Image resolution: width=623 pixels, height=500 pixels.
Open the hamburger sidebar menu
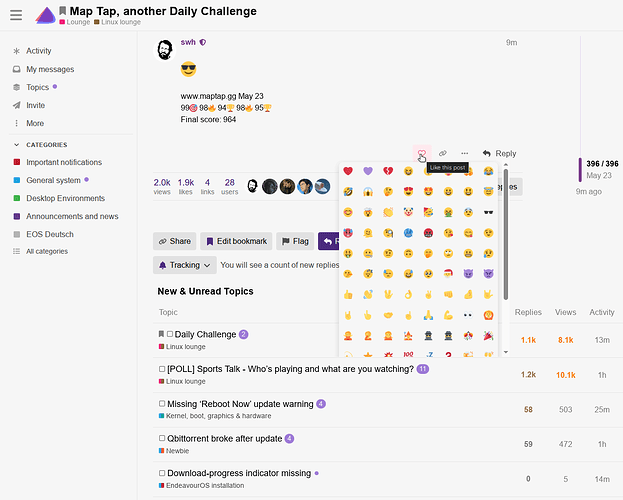[16, 15]
